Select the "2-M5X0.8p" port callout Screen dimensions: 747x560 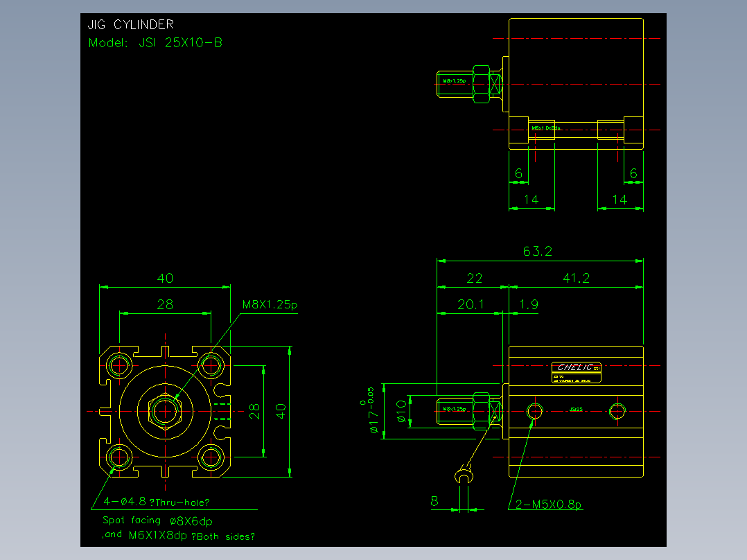(x=549, y=505)
